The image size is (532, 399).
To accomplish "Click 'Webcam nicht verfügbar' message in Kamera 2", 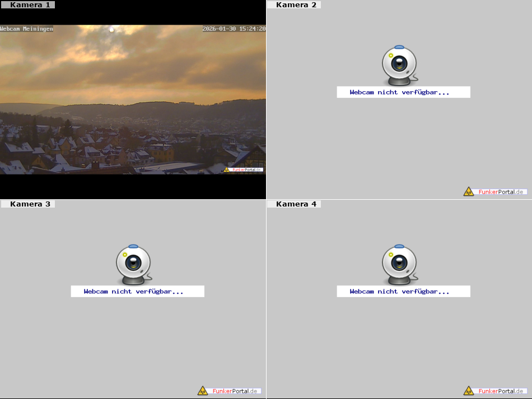I will 399,92.
